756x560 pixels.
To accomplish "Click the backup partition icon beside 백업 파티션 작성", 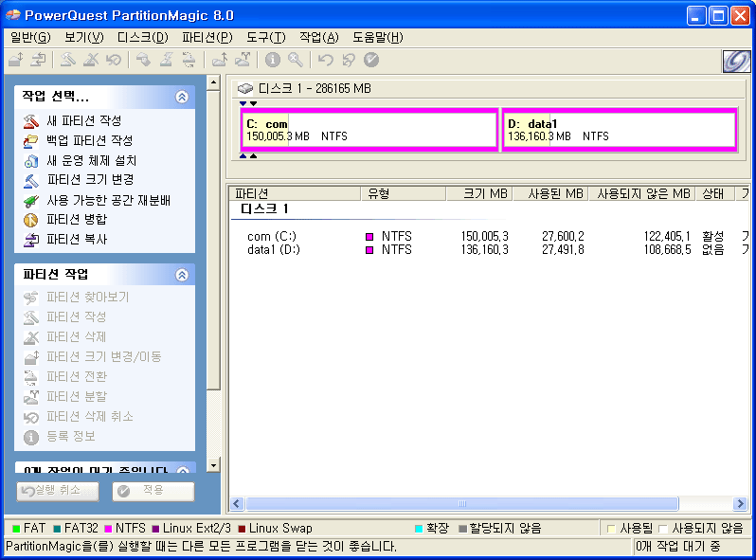I will [x=31, y=141].
